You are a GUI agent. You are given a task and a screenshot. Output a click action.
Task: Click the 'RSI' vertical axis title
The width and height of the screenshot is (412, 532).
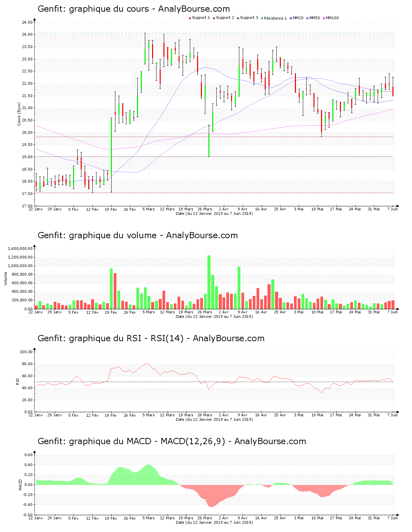point(18,381)
